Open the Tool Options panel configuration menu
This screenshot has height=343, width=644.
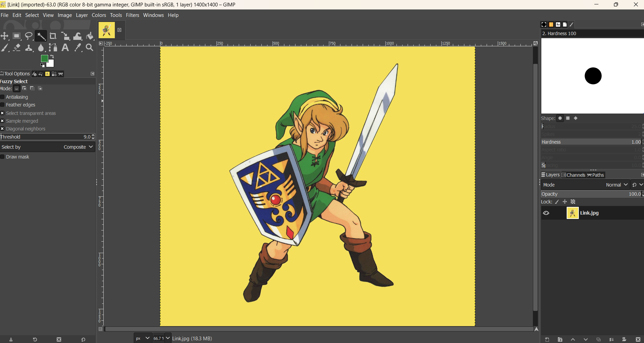(x=93, y=74)
